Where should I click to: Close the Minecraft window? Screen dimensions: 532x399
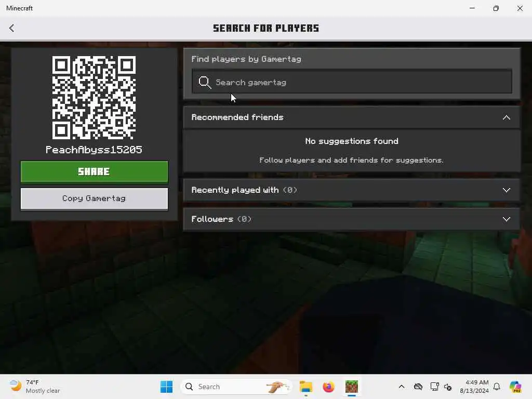(x=520, y=8)
